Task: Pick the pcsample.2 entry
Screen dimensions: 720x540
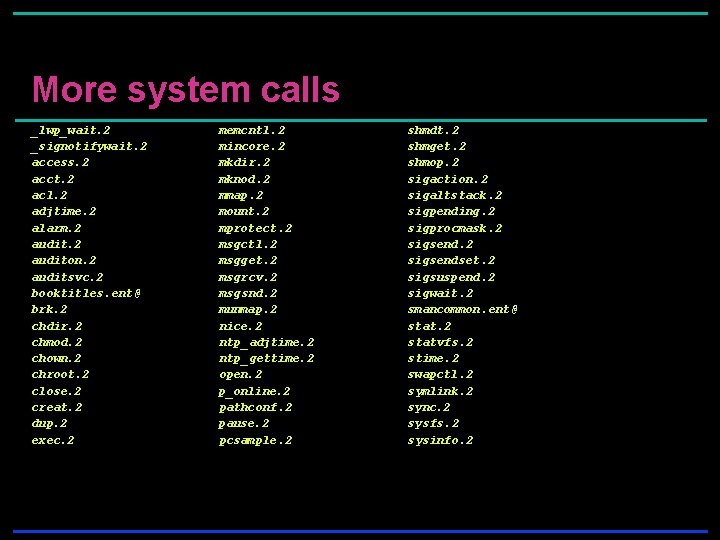Action: [x=256, y=441]
